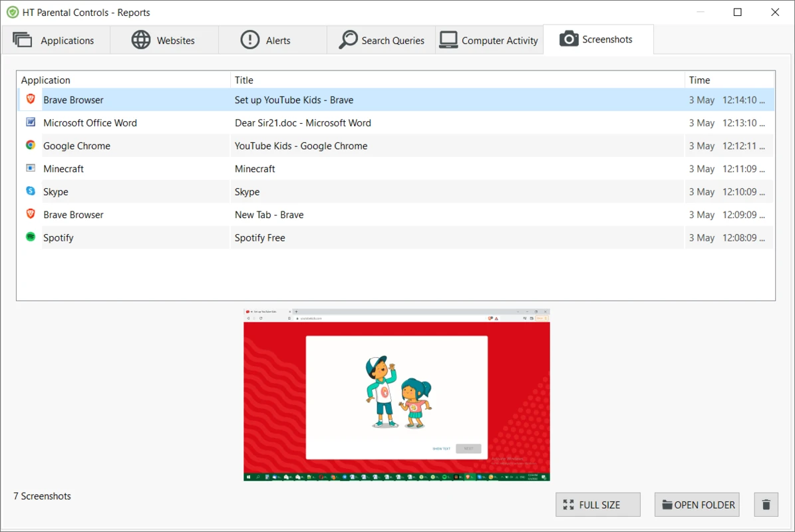The width and height of the screenshot is (795, 532).
Task: Open the Applications tab
Action: click(55, 41)
